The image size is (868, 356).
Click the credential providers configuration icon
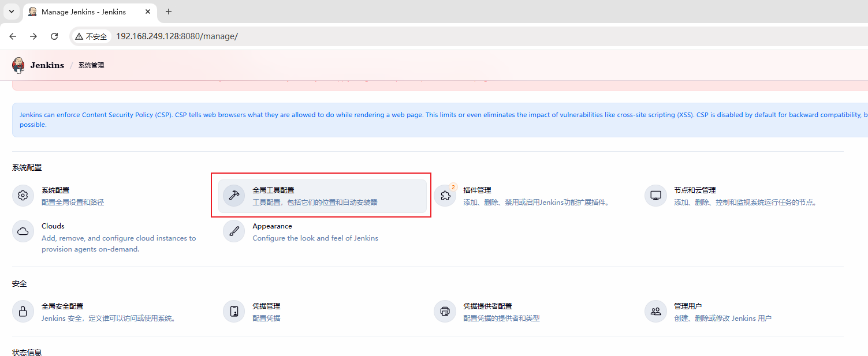point(445,312)
